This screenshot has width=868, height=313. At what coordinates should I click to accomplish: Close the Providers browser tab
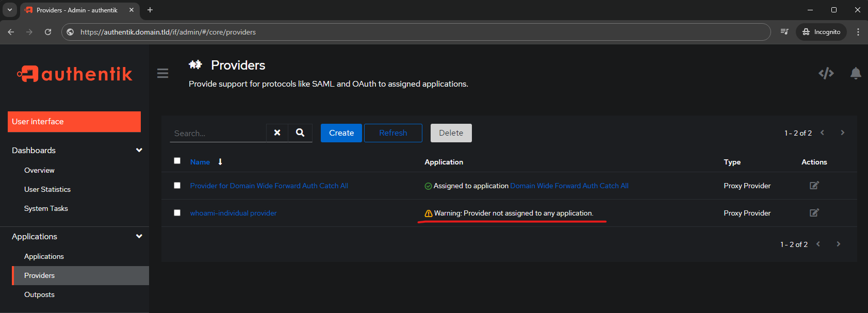tap(132, 10)
